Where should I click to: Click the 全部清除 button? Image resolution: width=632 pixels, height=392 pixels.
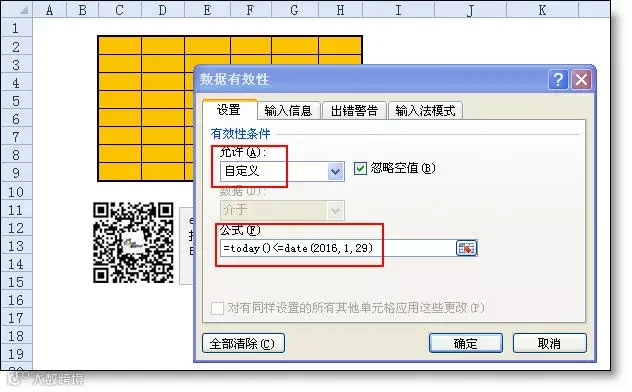tap(243, 343)
